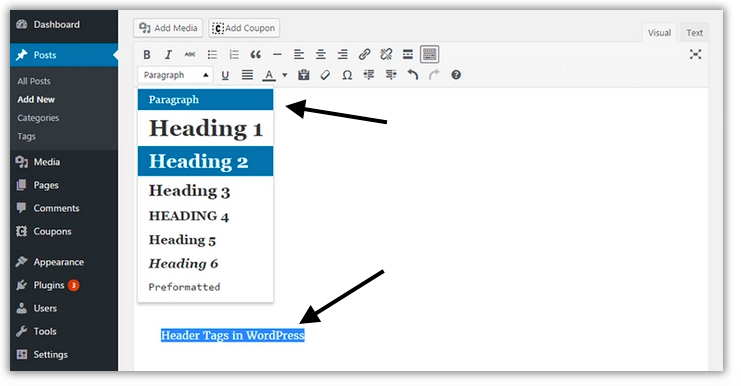Undo the last action
Viewport: 741px width, 386px height.
tap(413, 75)
